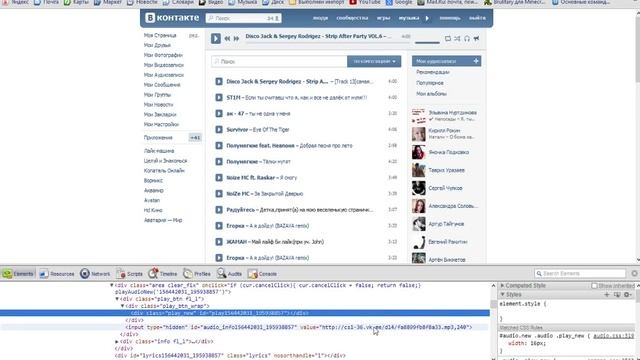Play Survivor – Eye Of The Tiger
640x360 pixels.
(219, 130)
